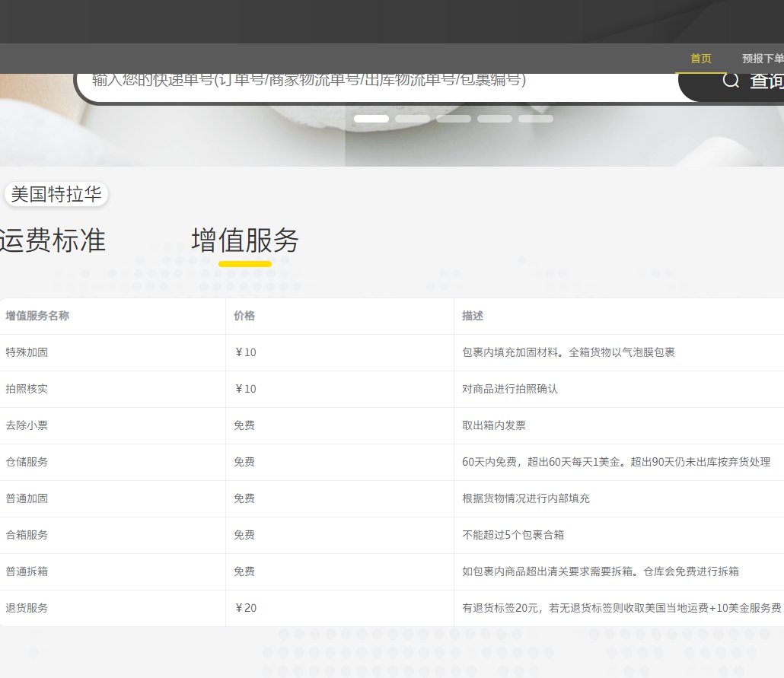784x678 pixels.
Task: Select the third carousel indicator
Action: 454,119
